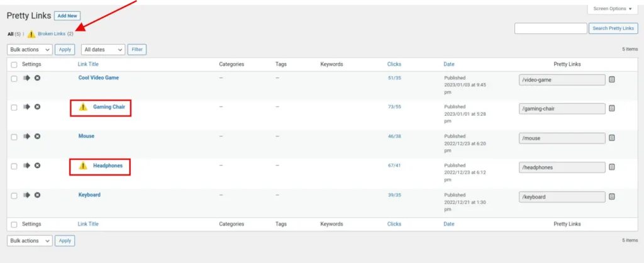Viewport: 644px width, 263px height.
Task: Click the Search Pretty Links button
Action: (x=613, y=28)
